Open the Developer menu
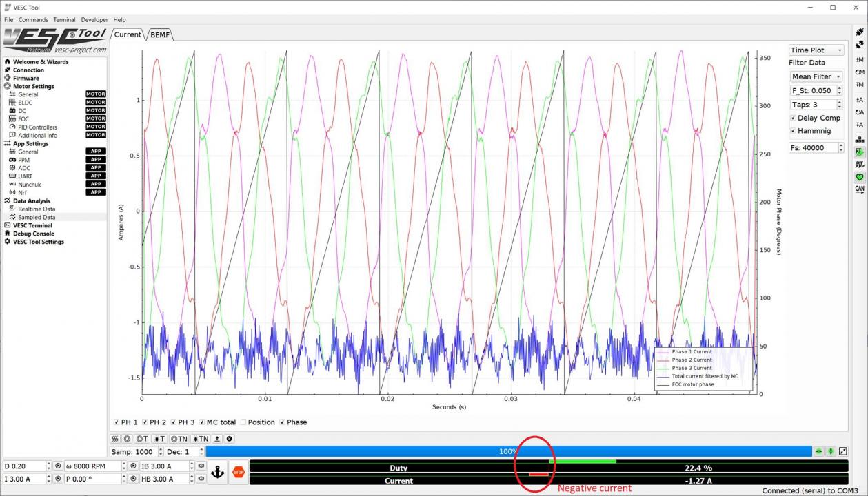The height and width of the screenshot is (496, 868). tap(94, 20)
